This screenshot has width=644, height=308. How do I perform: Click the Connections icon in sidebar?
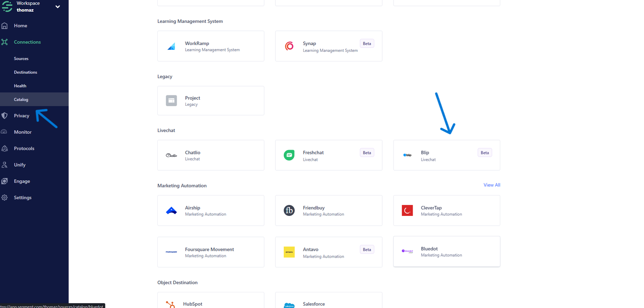click(4, 42)
